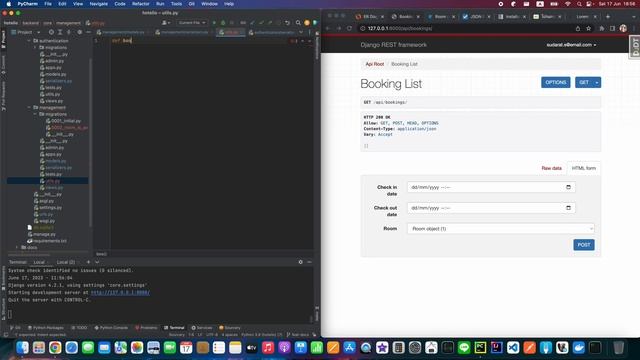Hide the terminal panel with minimize dash

tap(309, 262)
